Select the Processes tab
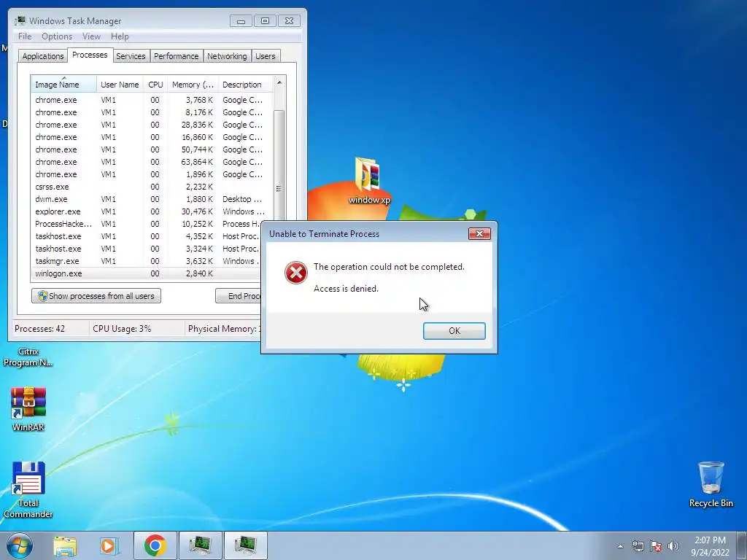 (90, 55)
